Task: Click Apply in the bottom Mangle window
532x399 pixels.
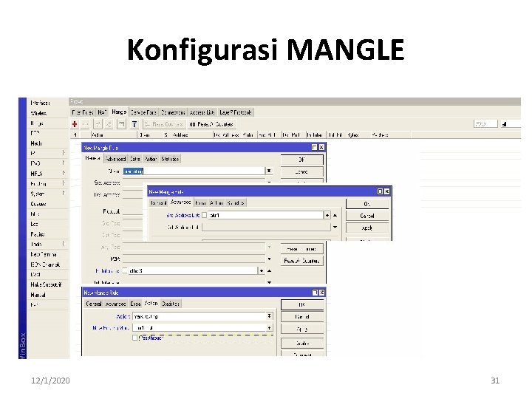Action: 302,330
